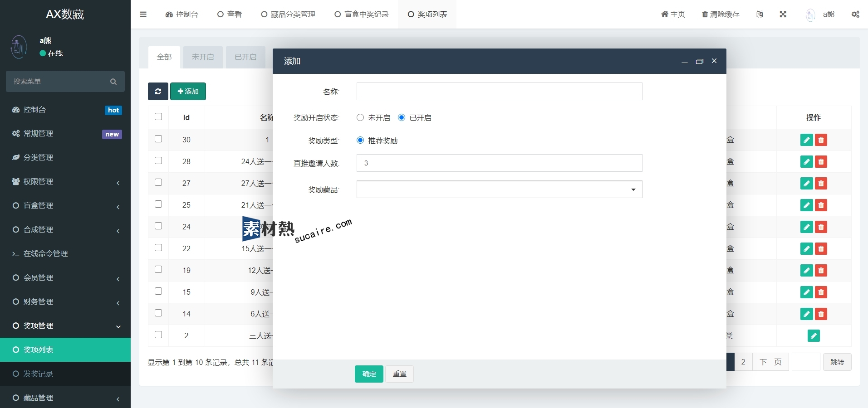Click the user avatar in the sidebar
Viewport: 868px width, 408px height.
[19, 47]
